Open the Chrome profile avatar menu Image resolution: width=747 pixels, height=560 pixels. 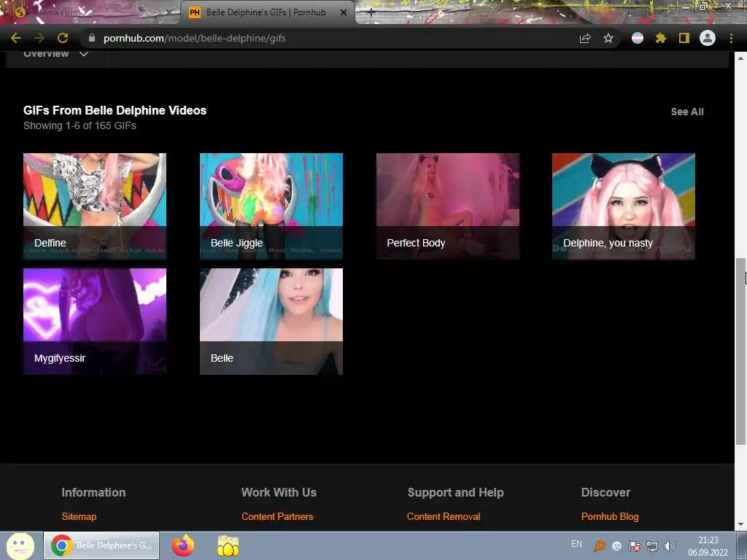708,38
